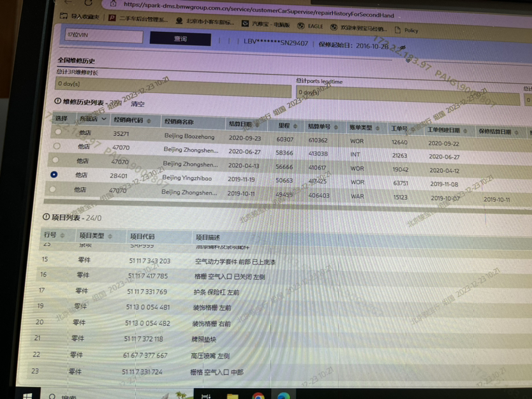
Task: Click the 栅格 空气入口 中部 description
Action: tap(217, 372)
